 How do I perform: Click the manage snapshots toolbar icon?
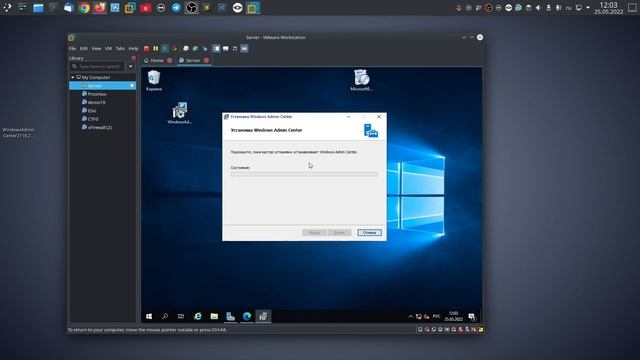pyautogui.click(x=204, y=49)
